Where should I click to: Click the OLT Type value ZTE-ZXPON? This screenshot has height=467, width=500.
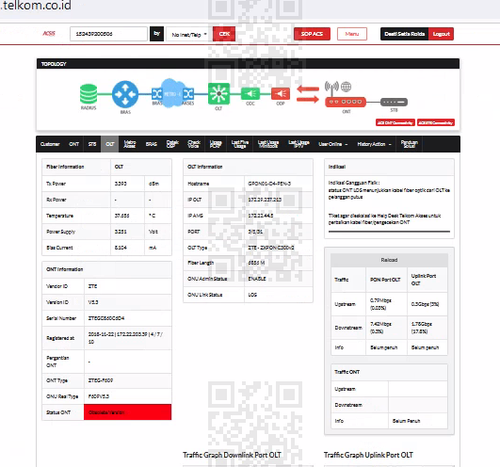(271, 248)
